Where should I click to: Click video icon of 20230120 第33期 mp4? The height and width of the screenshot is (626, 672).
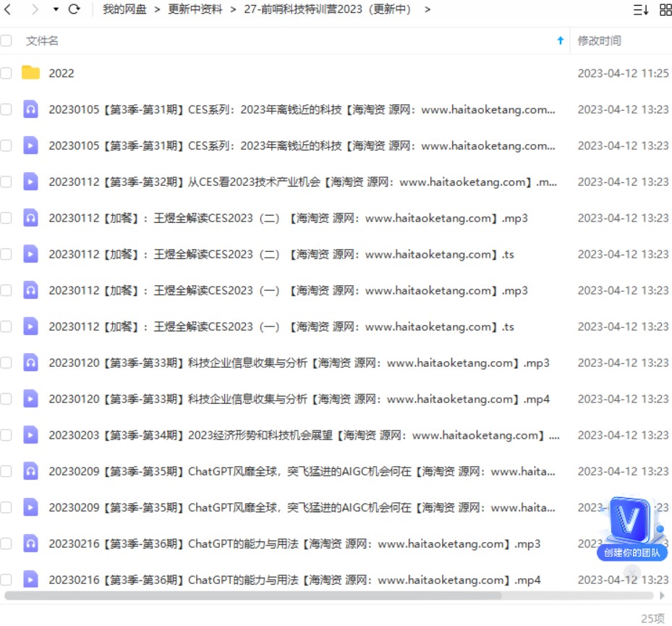pyautogui.click(x=30, y=399)
